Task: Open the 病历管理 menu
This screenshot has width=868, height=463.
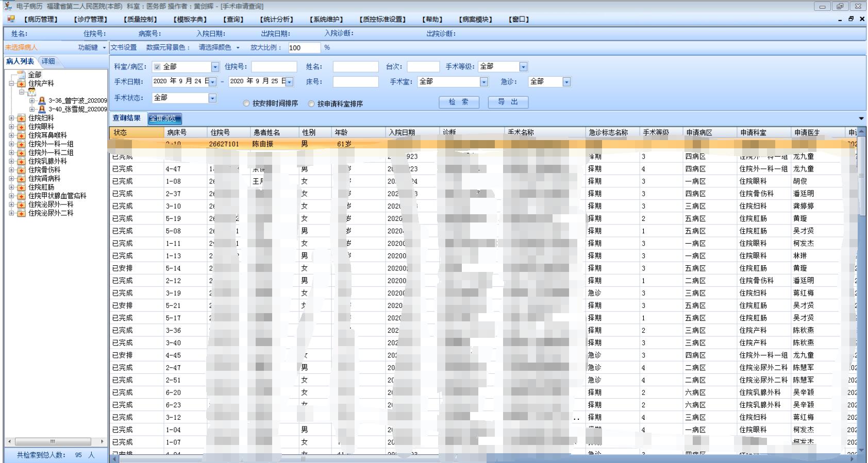Action: tap(41, 20)
